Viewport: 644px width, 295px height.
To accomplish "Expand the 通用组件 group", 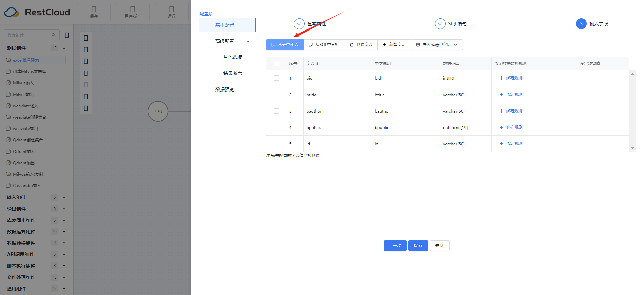I will (64, 289).
